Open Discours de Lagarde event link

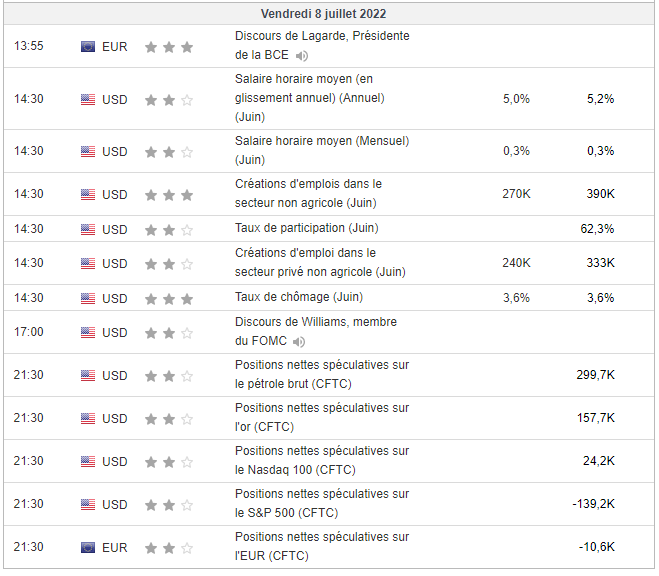321,36
